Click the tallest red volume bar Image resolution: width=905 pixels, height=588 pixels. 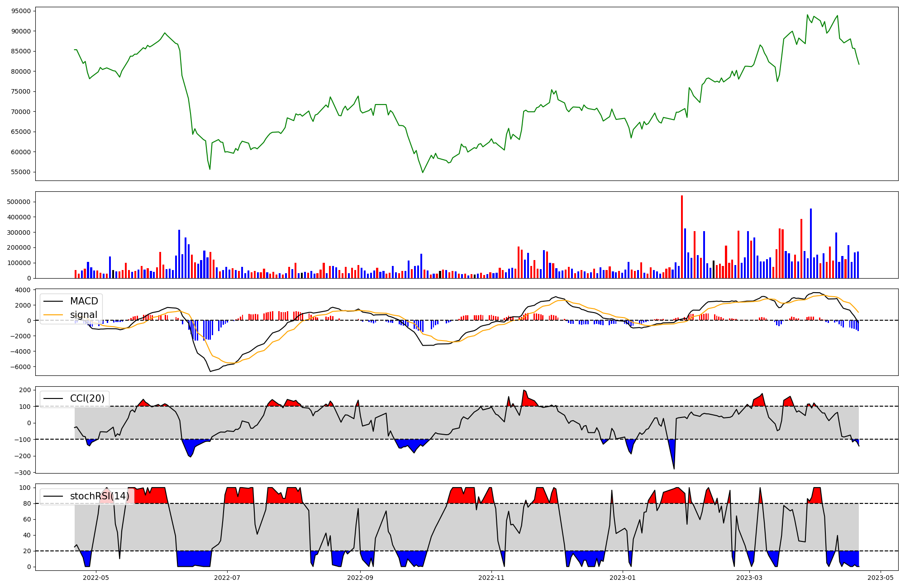(682, 237)
